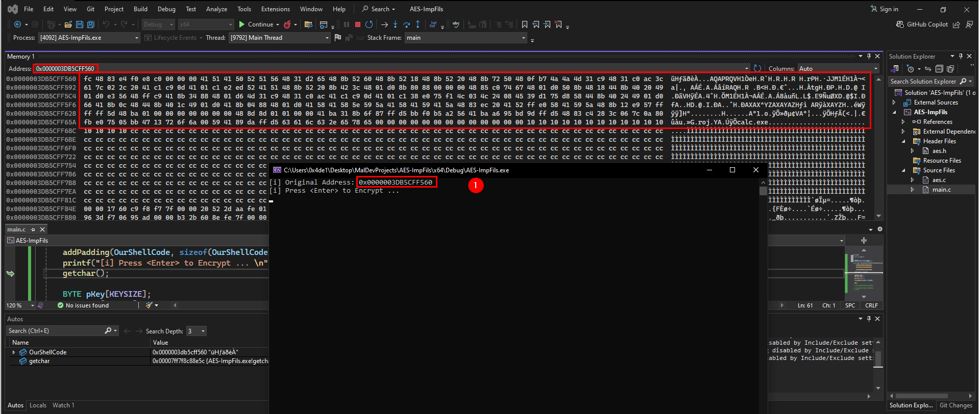This screenshot has height=414, width=980.
Task: Save all open files
Action: click(x=91, y=24)
